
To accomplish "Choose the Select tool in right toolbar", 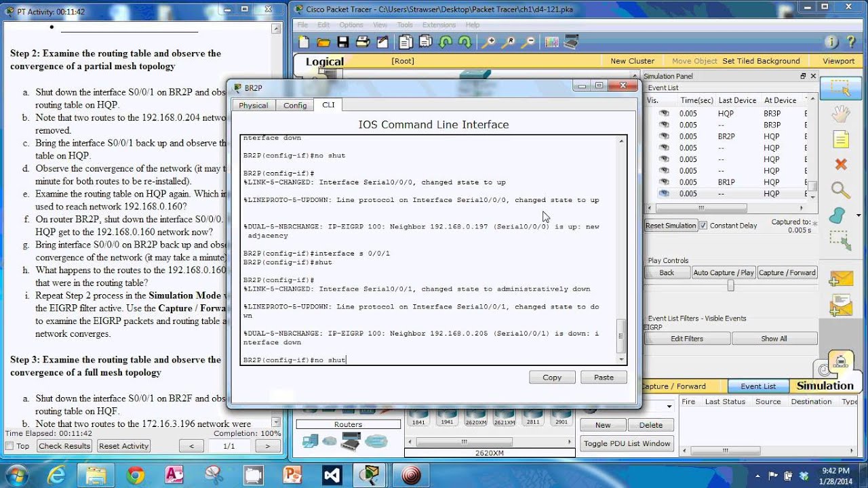I will tap(840, 88).
